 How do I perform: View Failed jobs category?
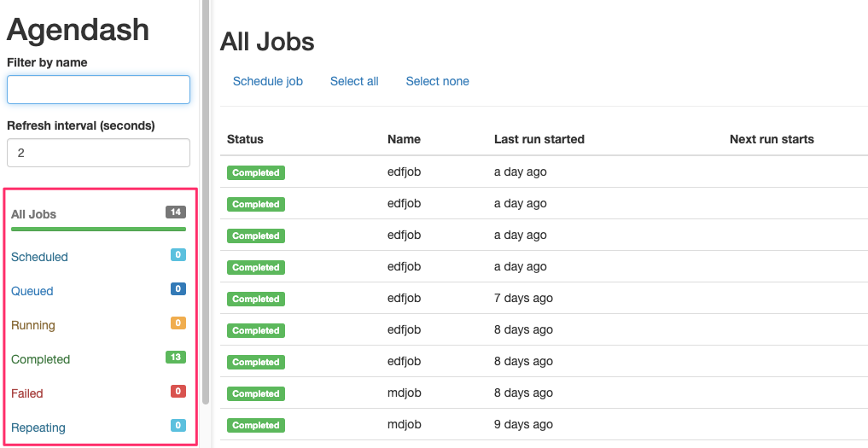coord(27,393)
